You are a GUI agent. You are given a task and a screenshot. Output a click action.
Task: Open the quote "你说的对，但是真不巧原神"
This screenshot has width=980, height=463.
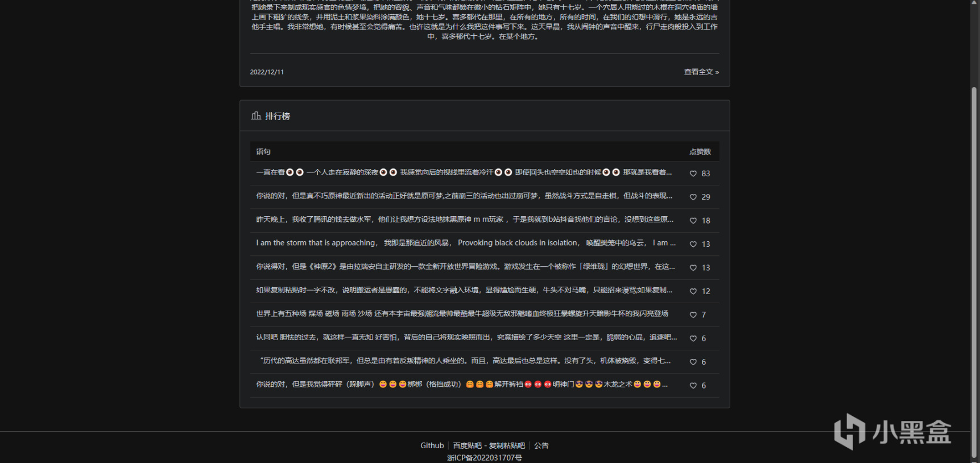[x=464, y=196]
